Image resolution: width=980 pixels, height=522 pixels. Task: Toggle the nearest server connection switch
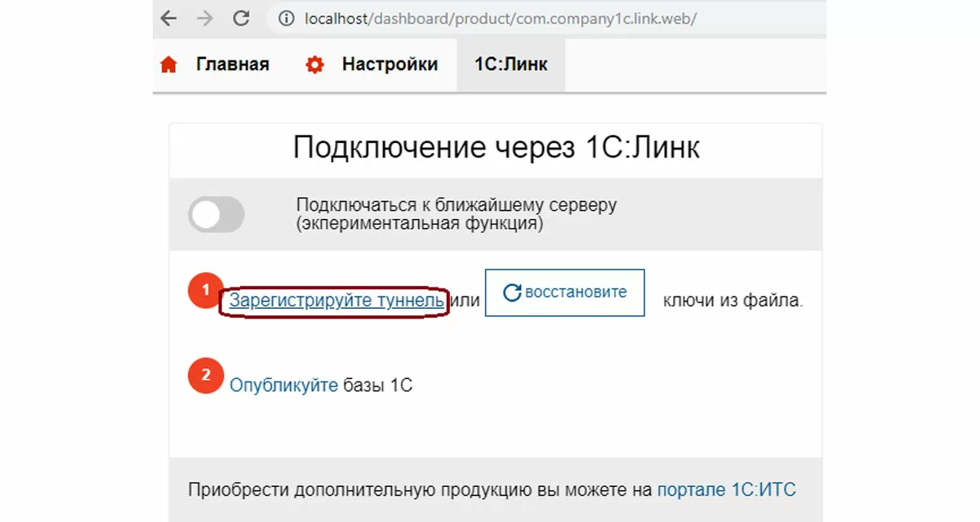point(216,215)
